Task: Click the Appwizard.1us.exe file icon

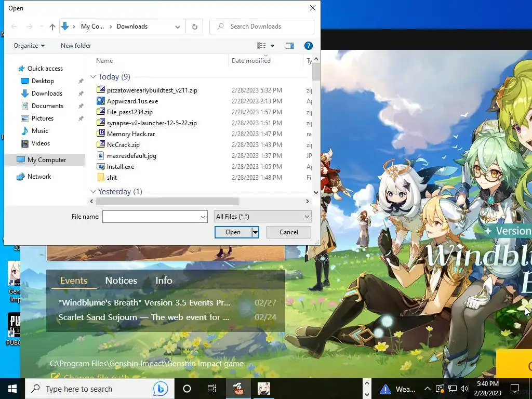Action: [100, 101]
